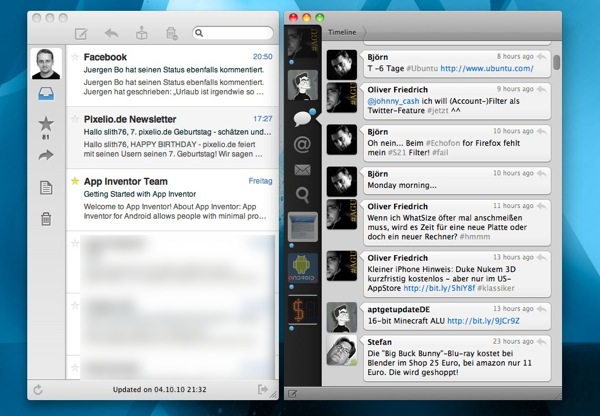This screenshot has height=416, width=600.
Task: Switch to the Android account avatar
Action: point(303,268)
